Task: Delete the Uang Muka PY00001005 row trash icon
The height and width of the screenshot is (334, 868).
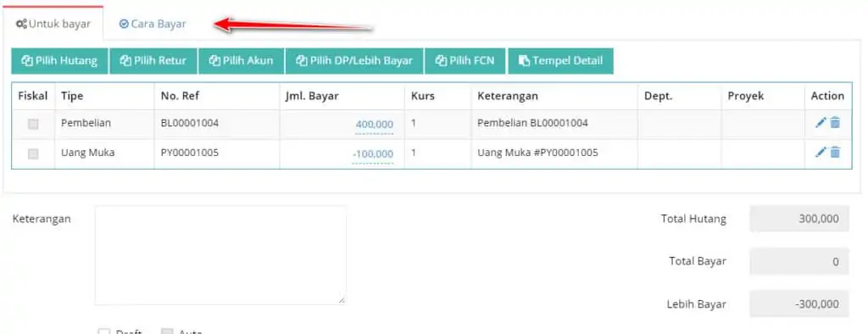Action: 835,152
